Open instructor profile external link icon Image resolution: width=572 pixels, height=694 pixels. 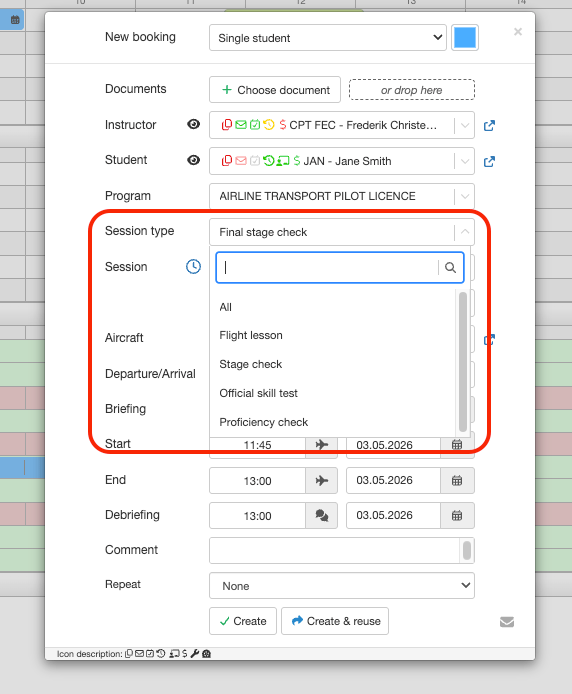pyautogui.click(x=489, y=126)
